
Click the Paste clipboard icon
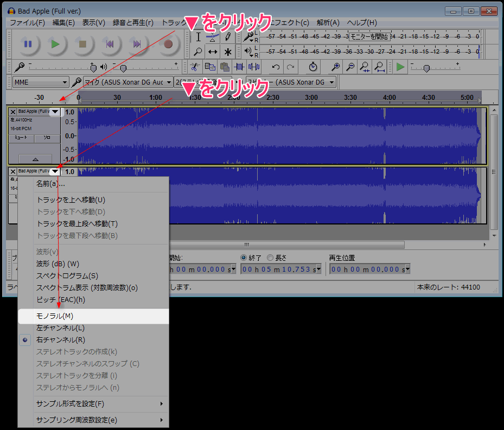coord(225,67)
